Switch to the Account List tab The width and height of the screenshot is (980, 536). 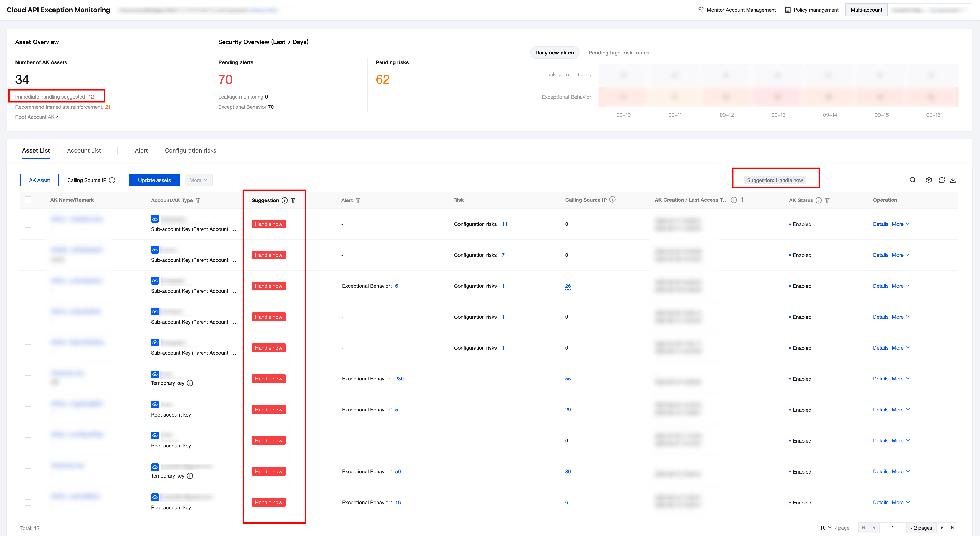coord(84,150)
